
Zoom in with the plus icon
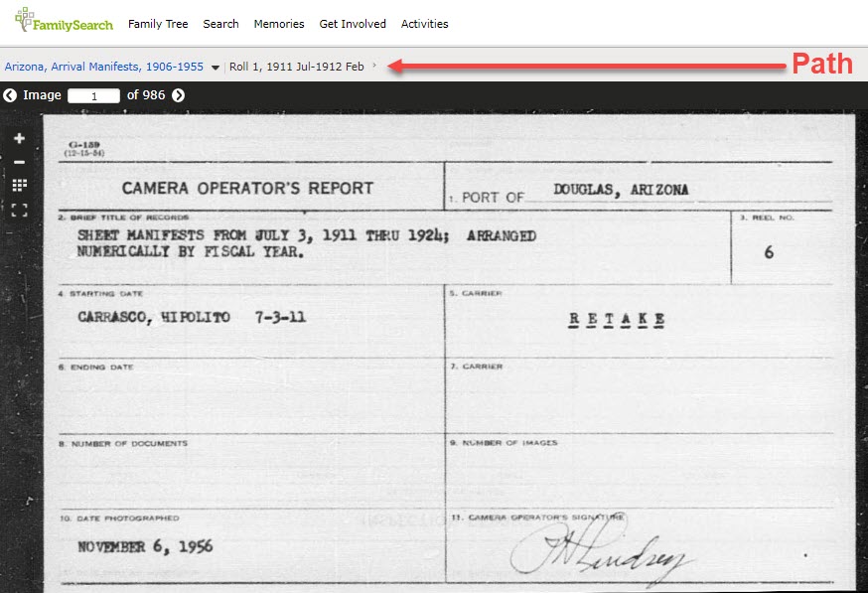[20, 138]
